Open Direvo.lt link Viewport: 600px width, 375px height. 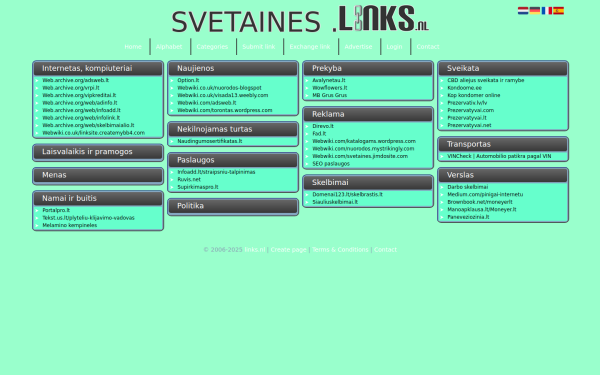(323, 126)
